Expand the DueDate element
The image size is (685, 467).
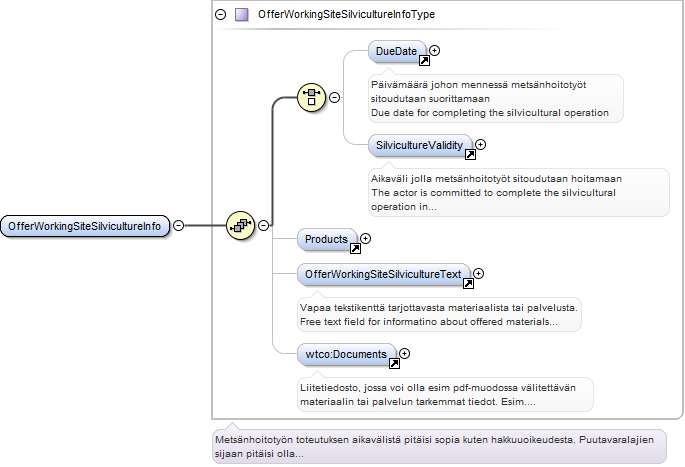[x=434, y=50]
